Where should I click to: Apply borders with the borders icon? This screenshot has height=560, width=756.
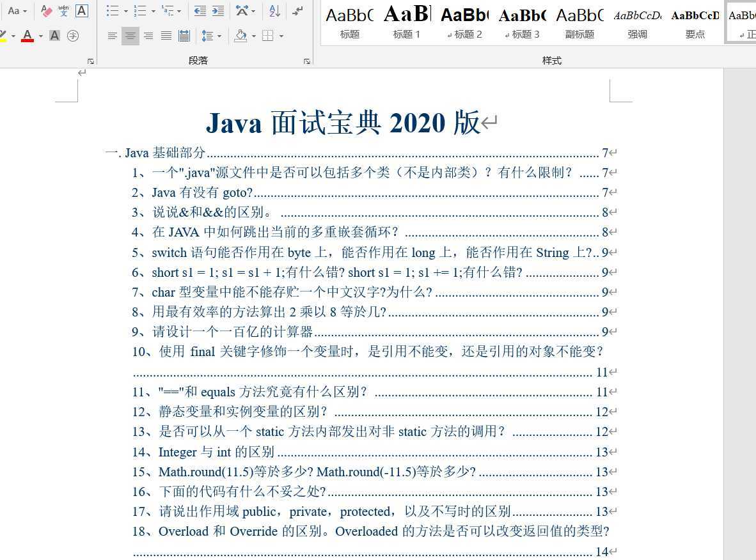coord(267,36)
